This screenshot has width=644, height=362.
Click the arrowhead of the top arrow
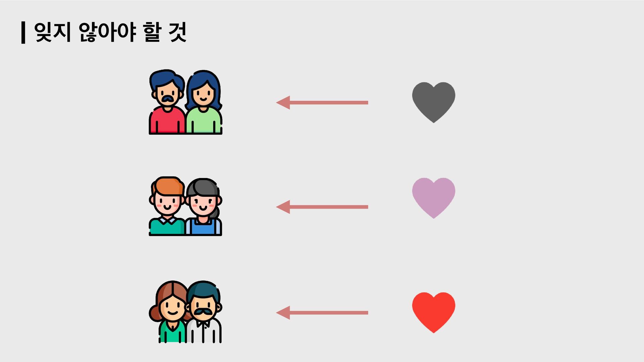coord(283,103)
